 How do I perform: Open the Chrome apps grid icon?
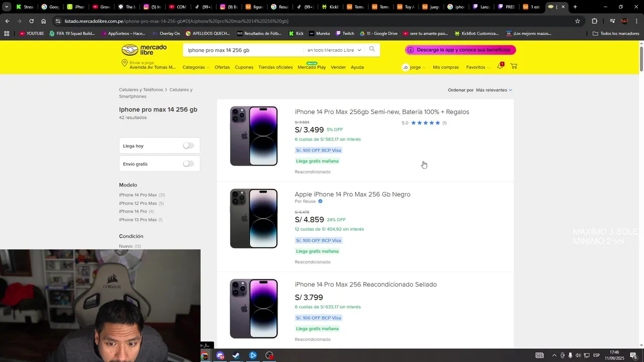click(7, 34)
